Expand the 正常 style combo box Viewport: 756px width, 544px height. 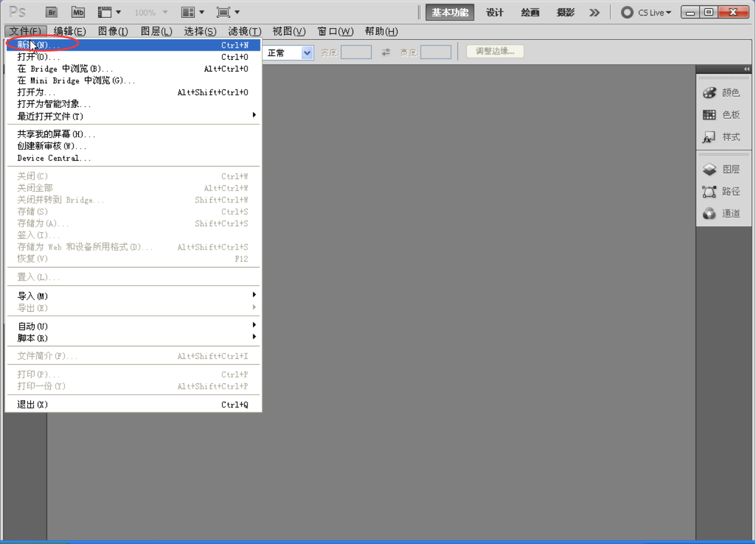pos(307,53)
